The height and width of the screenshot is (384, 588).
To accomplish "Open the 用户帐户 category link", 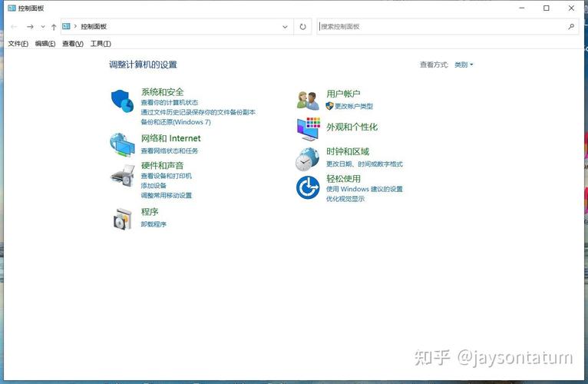I will (x=343, y=94).
